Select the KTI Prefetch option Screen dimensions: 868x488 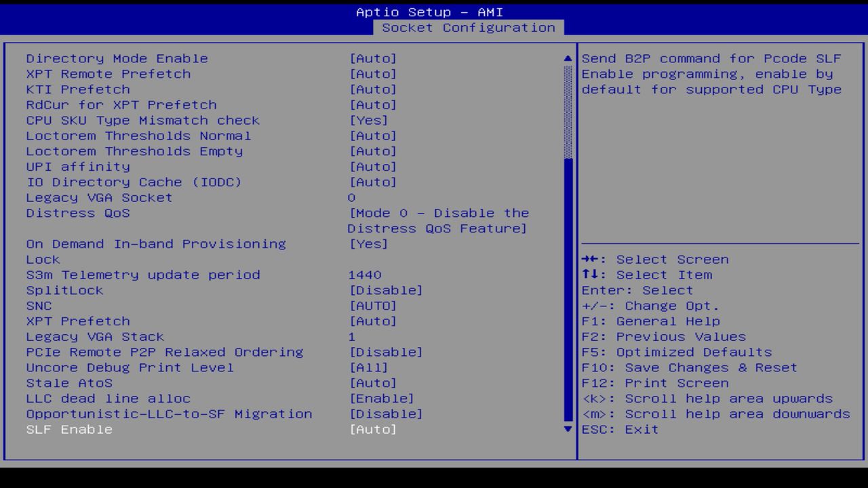tap(374, 89)
